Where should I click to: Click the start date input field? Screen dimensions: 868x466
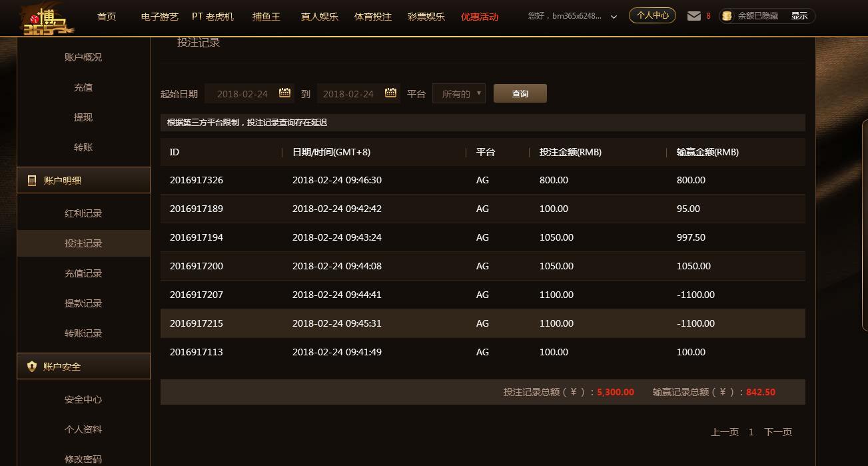(242, 94)
